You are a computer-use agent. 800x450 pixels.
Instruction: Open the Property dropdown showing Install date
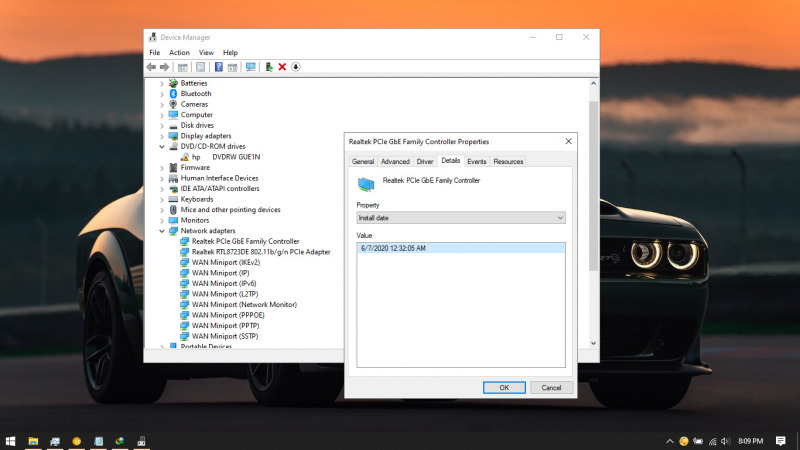pos(461,218)
